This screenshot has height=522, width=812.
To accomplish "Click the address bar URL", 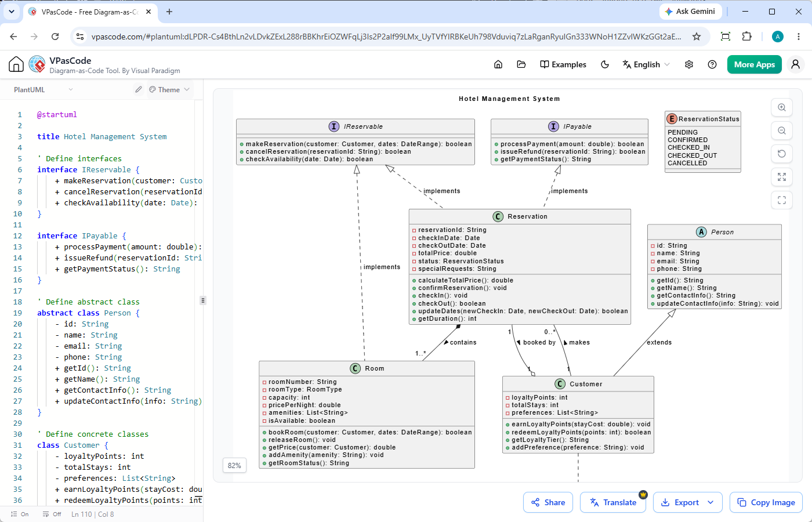I will [386, 37].
